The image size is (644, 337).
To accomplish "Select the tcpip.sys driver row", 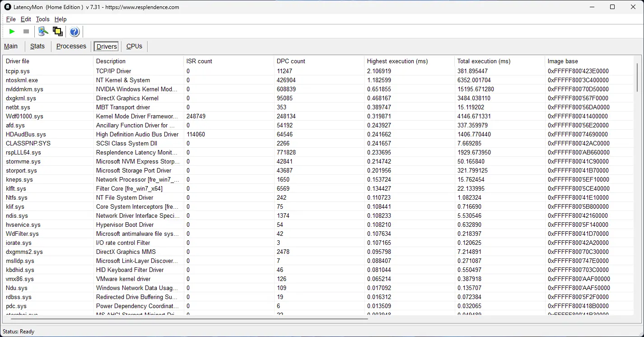I will 318,71.
